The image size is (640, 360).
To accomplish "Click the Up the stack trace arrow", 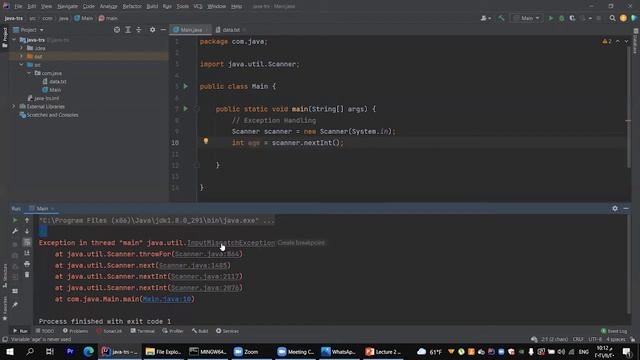I will (x=27, y=220).
